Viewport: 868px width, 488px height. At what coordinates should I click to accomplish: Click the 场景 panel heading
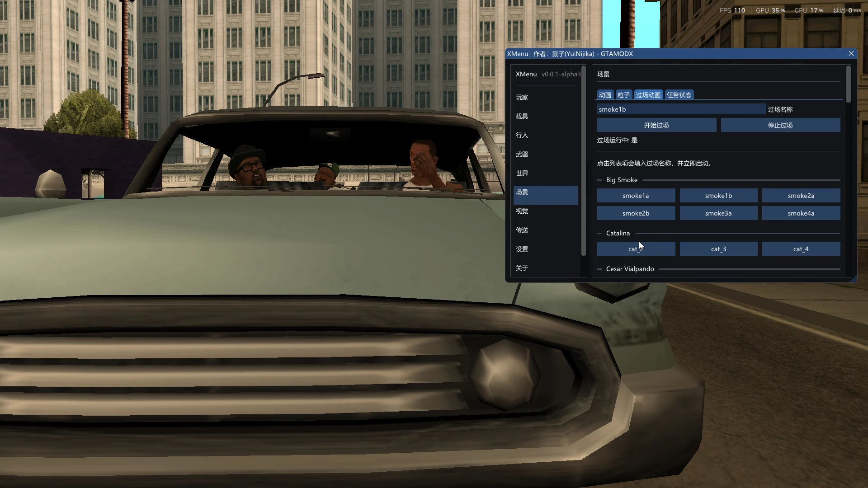603,74
